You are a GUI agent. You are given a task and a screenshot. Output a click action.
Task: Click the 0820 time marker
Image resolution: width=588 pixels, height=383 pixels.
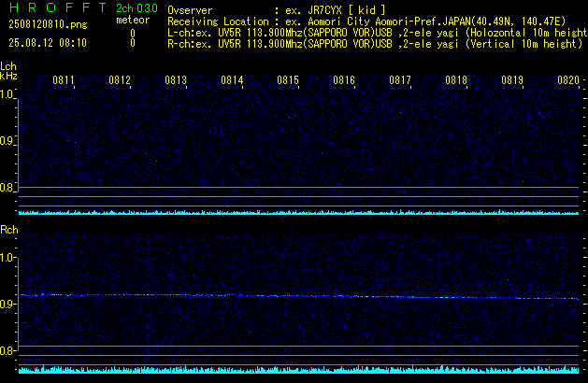[x=568, y=80]
